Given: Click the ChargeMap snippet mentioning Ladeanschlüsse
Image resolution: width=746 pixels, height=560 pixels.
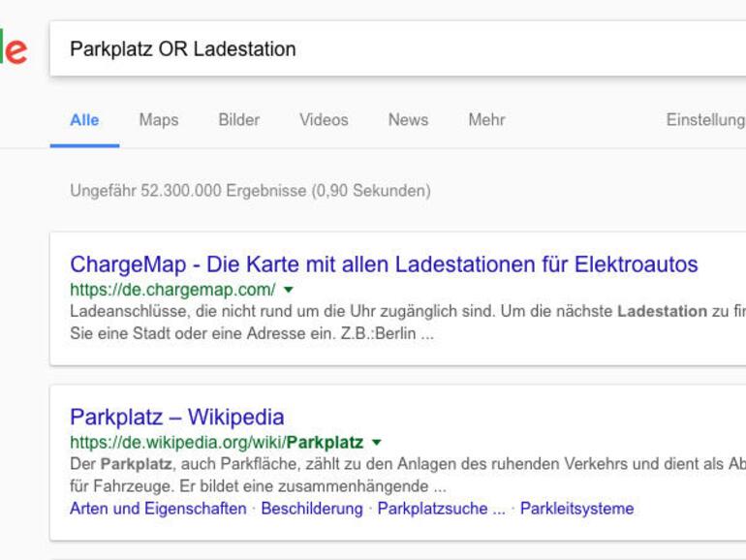Looking at the screenshot, I should click(x=408, y=322).
